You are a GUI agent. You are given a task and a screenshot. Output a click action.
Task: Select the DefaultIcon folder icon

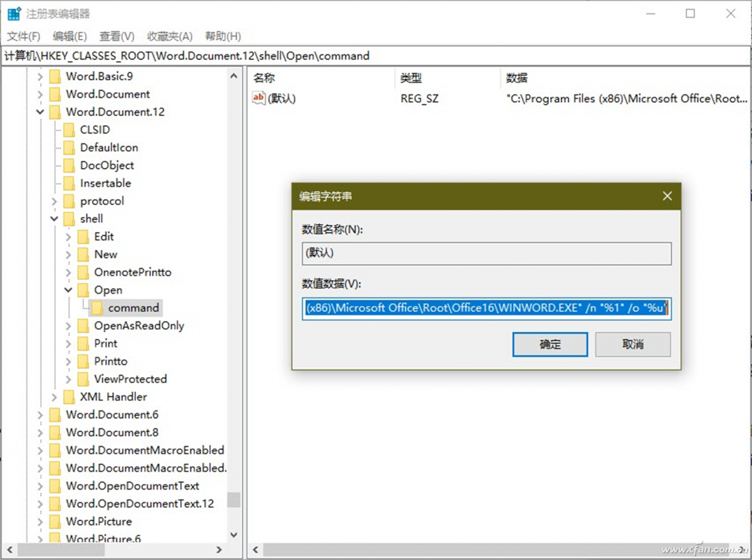69,148
